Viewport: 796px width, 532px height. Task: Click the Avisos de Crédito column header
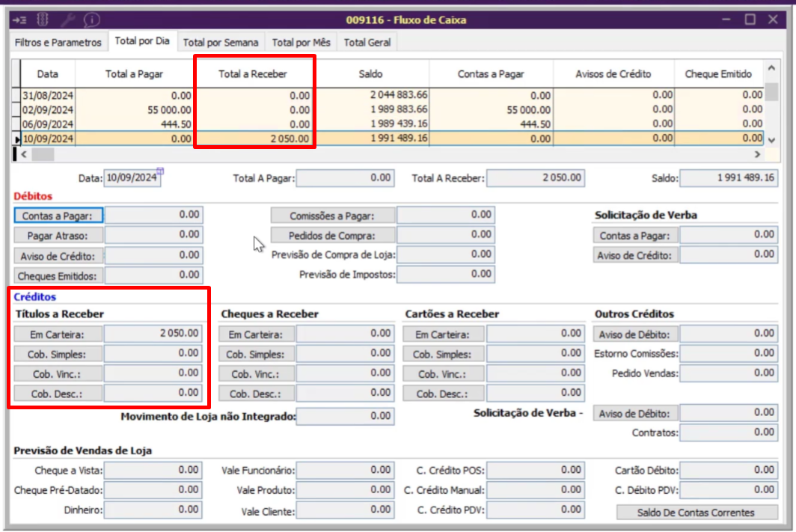pos(613,74)
